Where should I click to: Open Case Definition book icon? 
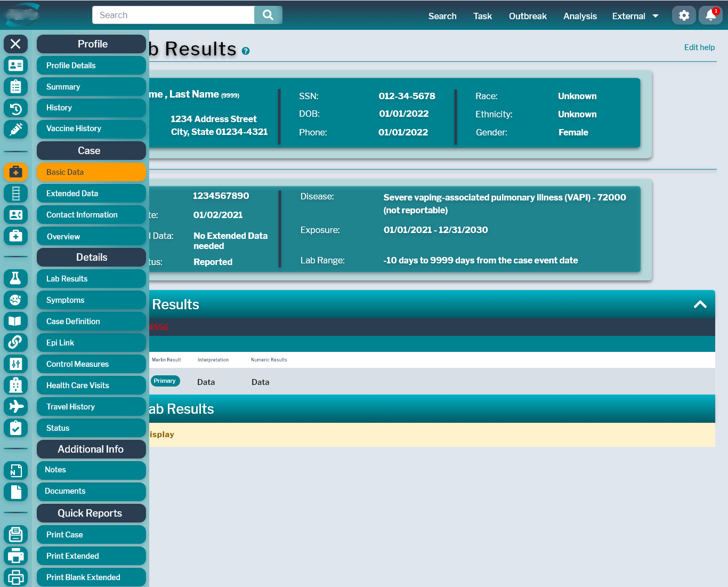coord(15,321)
